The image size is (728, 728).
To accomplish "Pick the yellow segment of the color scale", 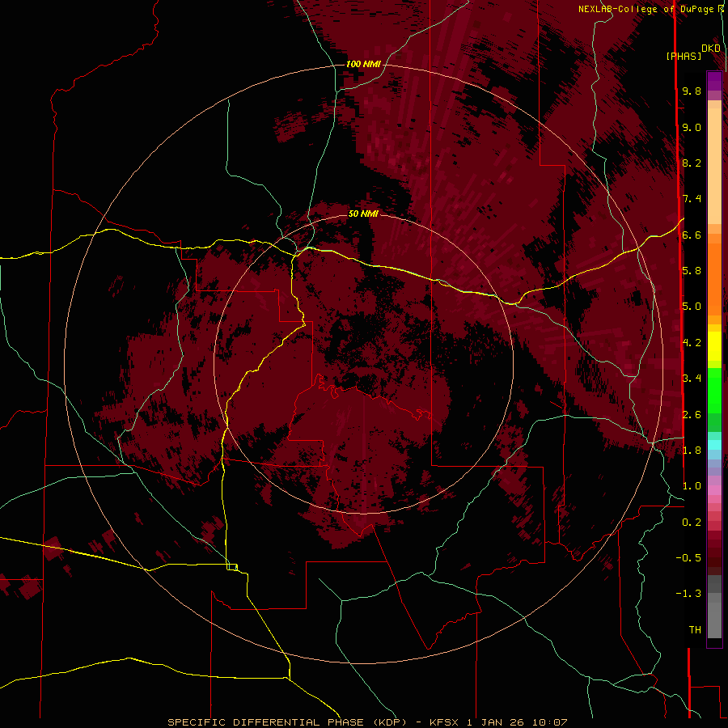I will click(714, 346).
